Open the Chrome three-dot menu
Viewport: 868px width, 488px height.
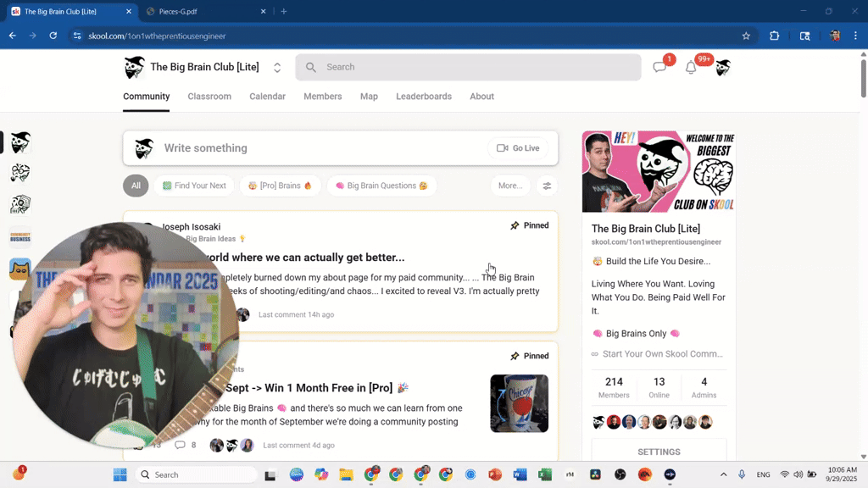(856, 36)
